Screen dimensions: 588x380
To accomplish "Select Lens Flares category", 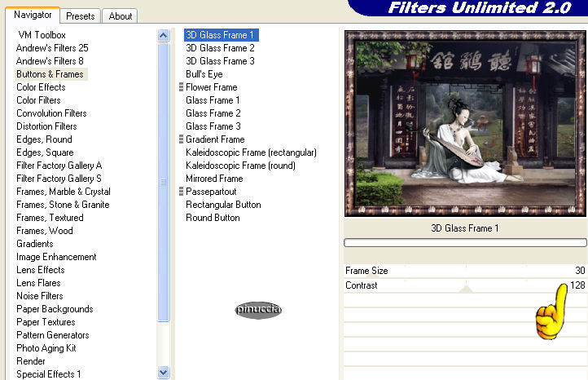I will 38,283.
